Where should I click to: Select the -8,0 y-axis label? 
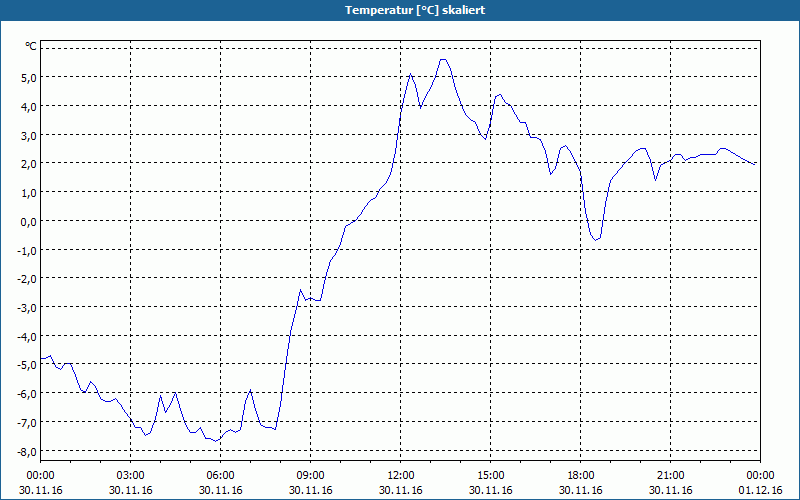26,452
